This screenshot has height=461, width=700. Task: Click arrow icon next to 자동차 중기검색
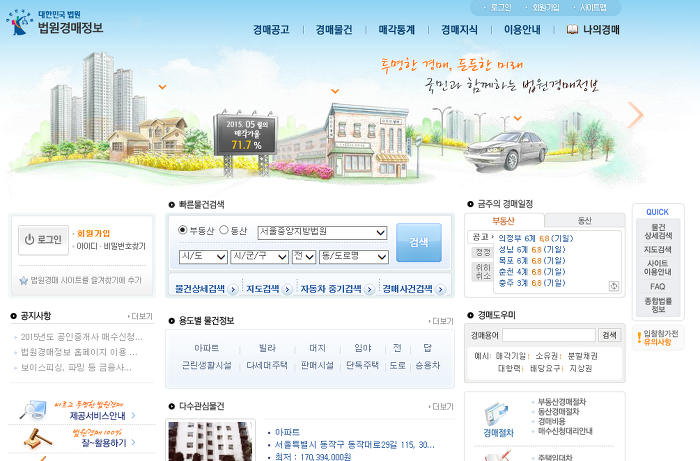pos(369,290)
